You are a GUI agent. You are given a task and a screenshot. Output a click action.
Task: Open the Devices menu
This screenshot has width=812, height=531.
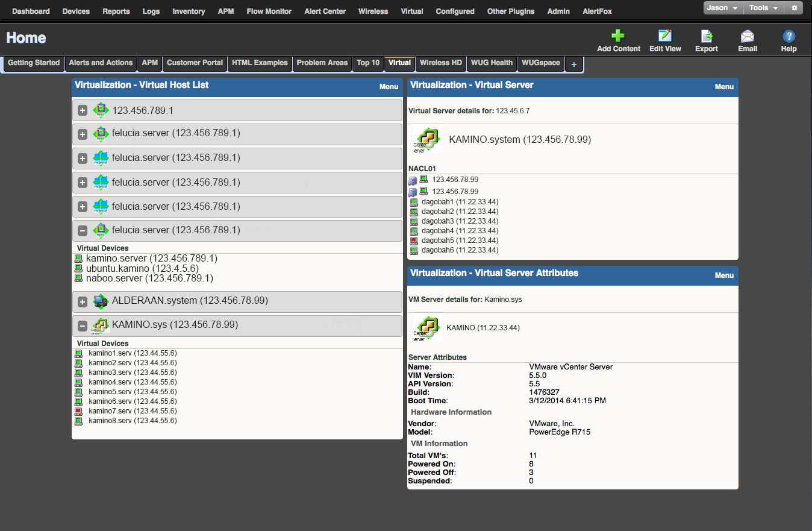76,11
